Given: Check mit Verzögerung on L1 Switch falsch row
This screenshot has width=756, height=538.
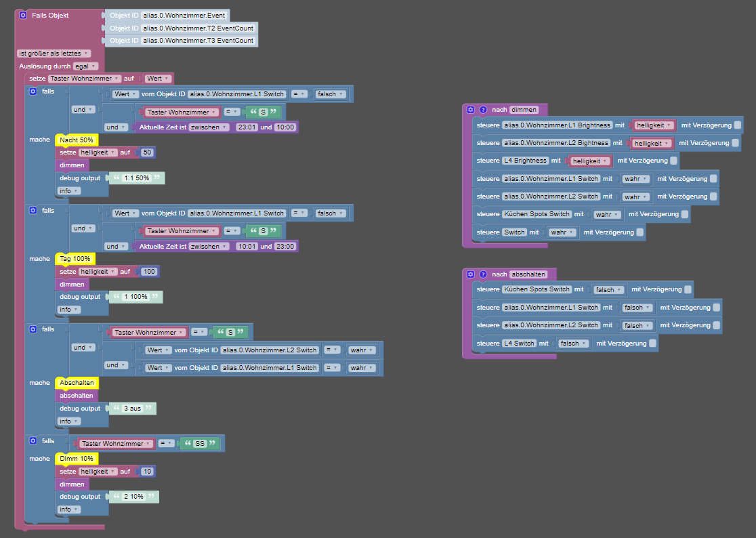Looking at the screenshot, I should [717, 307].
